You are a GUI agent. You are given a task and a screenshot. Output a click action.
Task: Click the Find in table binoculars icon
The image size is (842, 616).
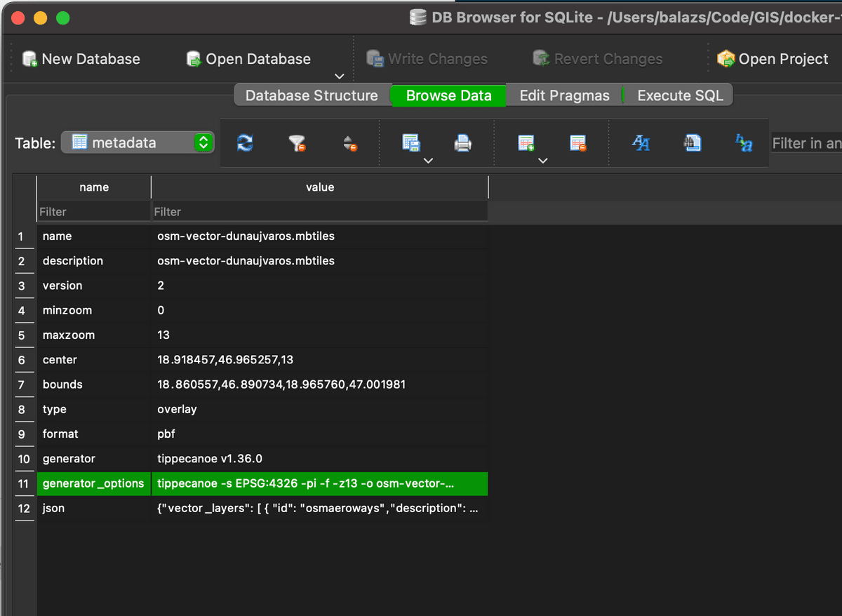coord(693,143)
